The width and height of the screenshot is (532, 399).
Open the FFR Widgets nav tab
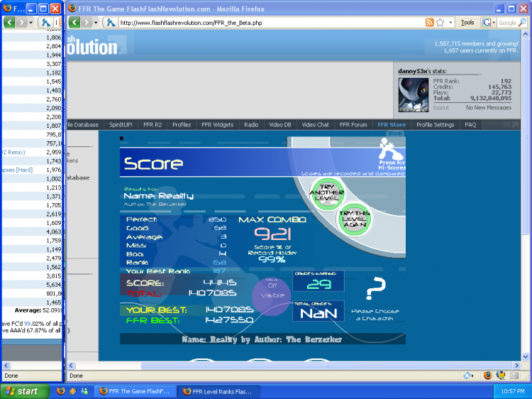[x=218, y=125]
